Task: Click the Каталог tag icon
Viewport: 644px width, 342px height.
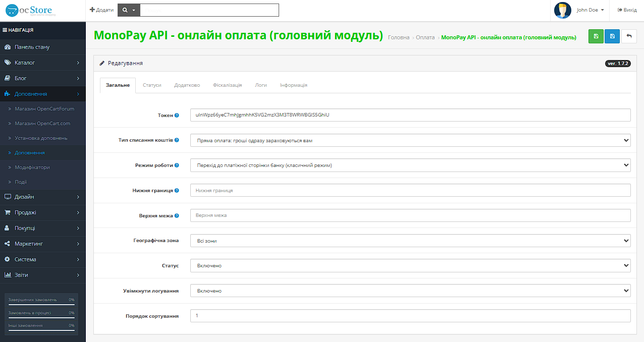Action: 8,63
